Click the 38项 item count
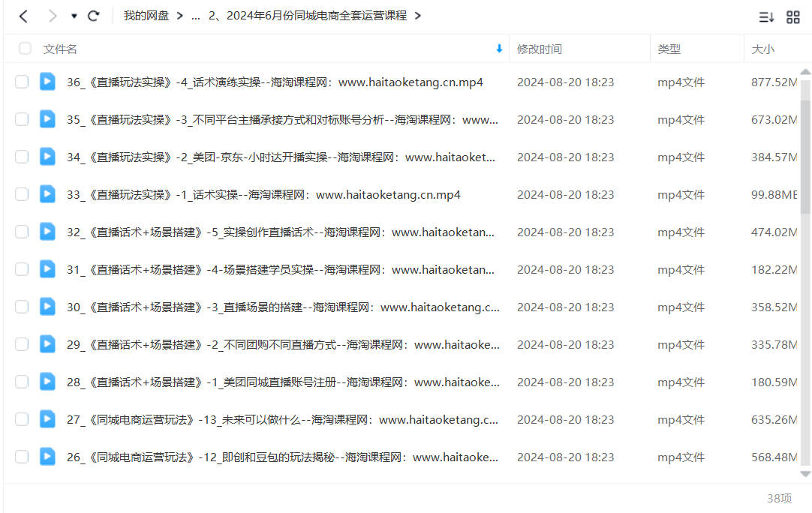Image resolution: width=812 pixels, height=513 pixels. (x=780, y=498)
